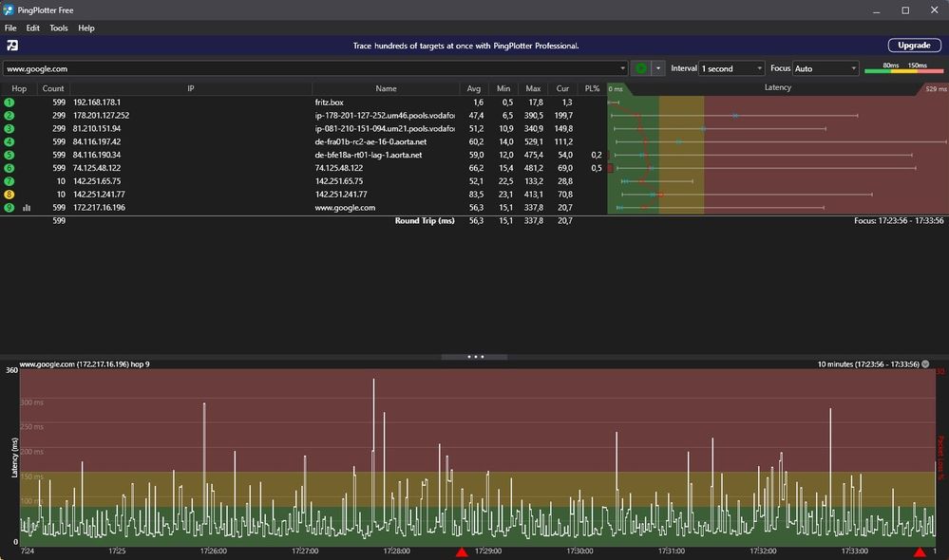Click the Latency graph column header
Screen dimensions: 949x560
tap(777, 87)
